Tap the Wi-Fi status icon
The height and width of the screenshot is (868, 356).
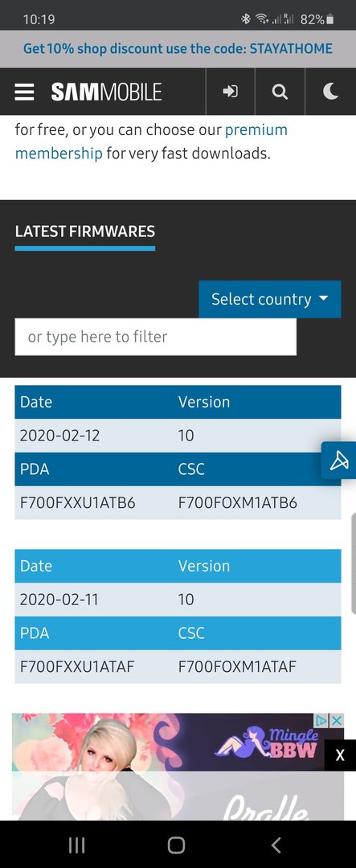(x=261, y=19)
